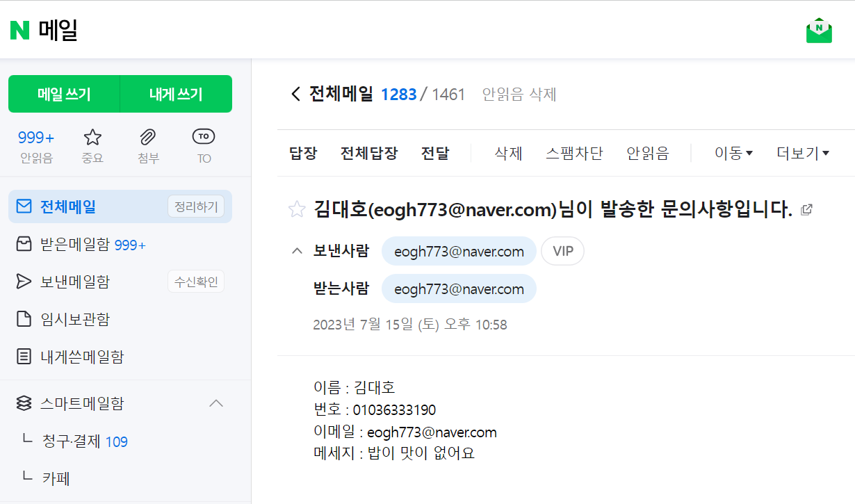
Task: Open the unread 999+ mail filter
Action: pyautogui.click(x=36, y=146)
